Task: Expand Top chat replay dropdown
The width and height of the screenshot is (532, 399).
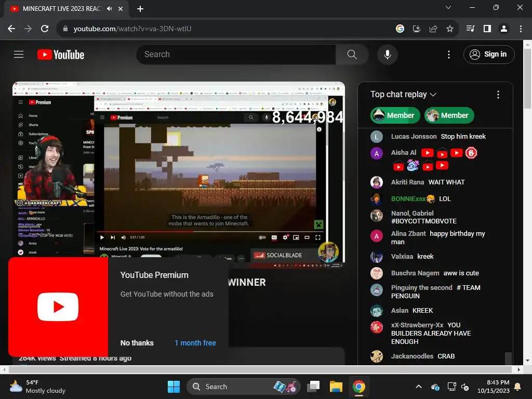Action: coord(403,95)
